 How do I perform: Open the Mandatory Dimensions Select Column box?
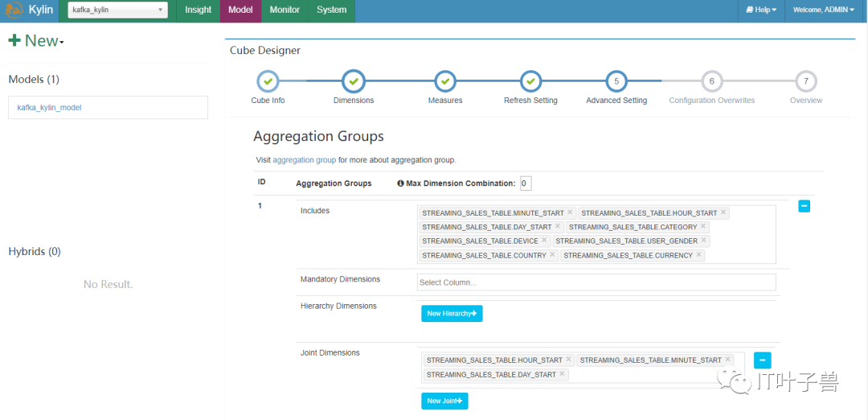(x=596, y=282)
